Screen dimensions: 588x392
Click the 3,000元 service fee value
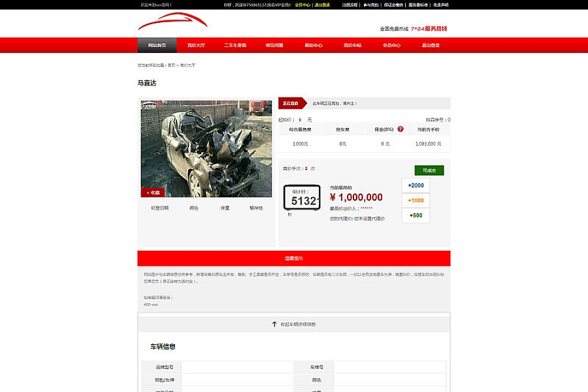click(x=300, y=144)
